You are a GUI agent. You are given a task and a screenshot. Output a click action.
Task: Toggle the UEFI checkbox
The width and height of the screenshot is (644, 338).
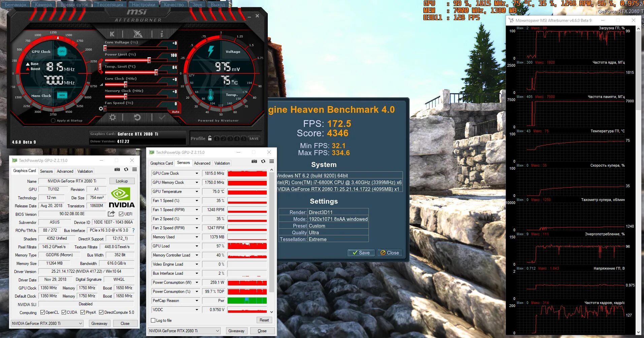(x=121, y=214)
